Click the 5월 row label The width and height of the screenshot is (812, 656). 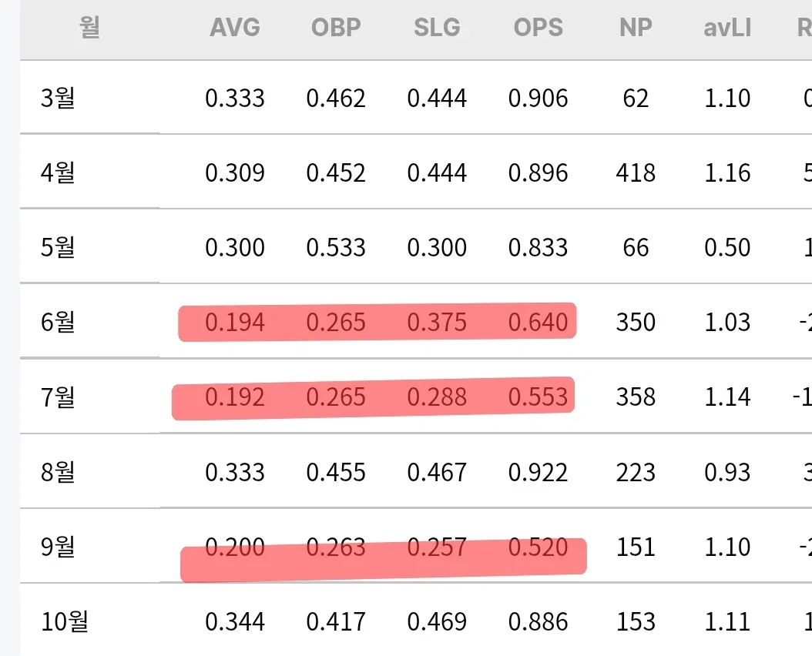58,247
